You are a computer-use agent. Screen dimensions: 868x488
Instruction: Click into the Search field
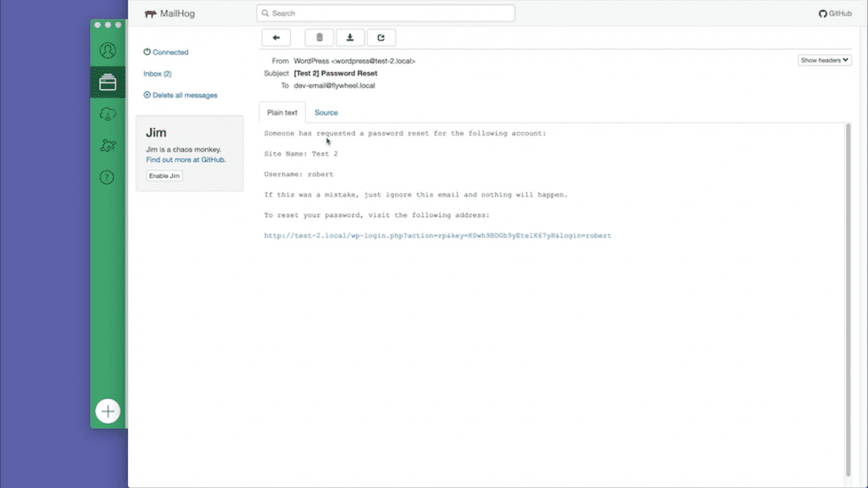(386, 14)
